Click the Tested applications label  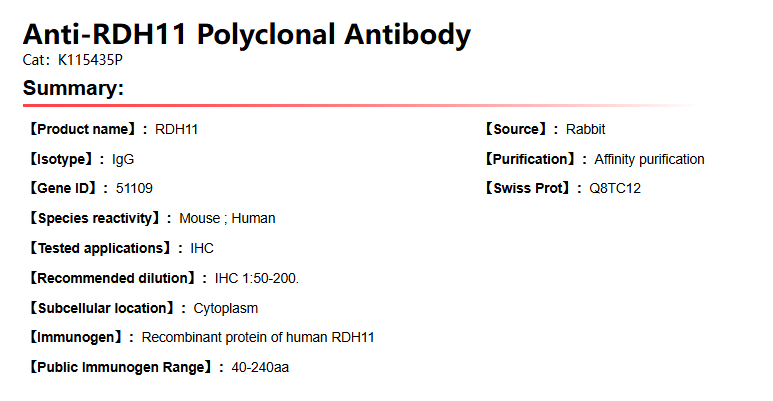[101, 248]
